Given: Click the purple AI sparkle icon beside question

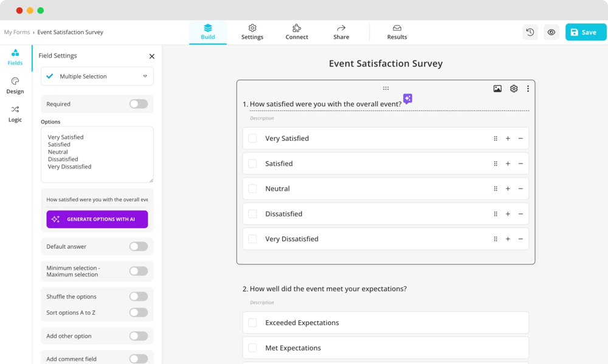Looking at the screenshot, I should click(x=408, y=98).
